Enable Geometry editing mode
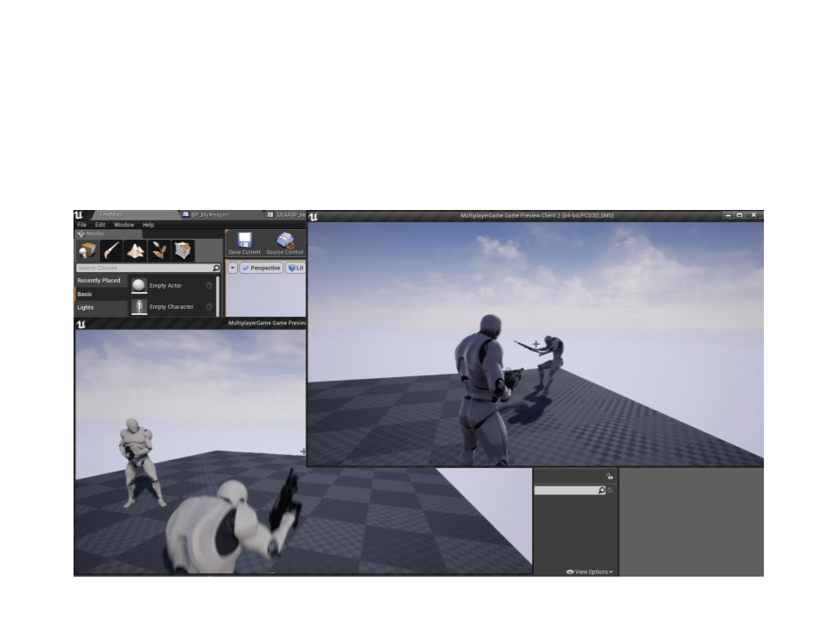 [184, 248]
